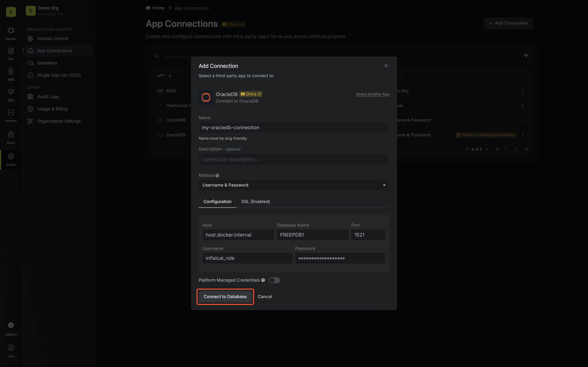Click the Home breadcrumb icon
Screen dimensions: 588x367
click(148, 8)
